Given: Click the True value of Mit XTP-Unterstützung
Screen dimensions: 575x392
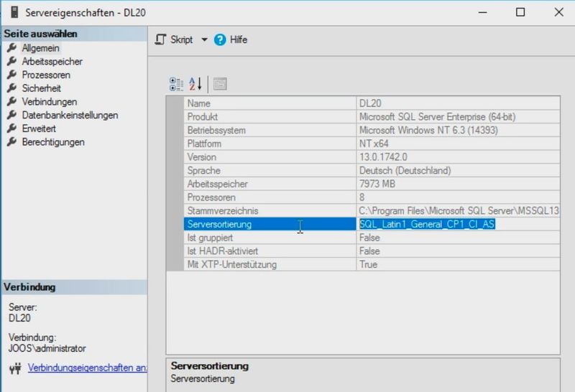Looking at the screenshot, I should point(458,264).
